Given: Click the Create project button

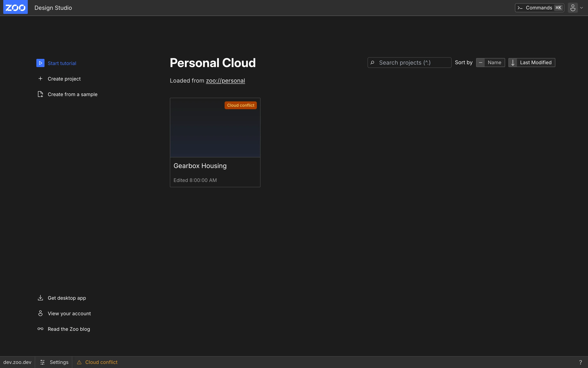Looking at the screenshot, I should [x=59, y=79].
